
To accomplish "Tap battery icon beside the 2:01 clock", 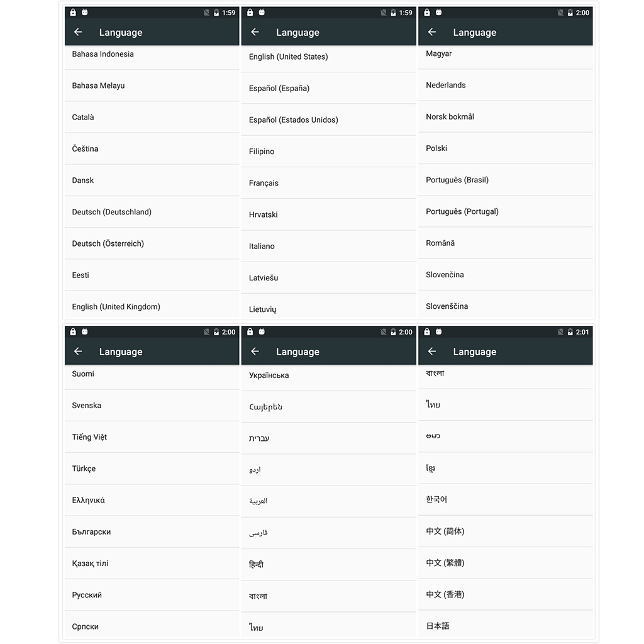I will click(570, 332).
